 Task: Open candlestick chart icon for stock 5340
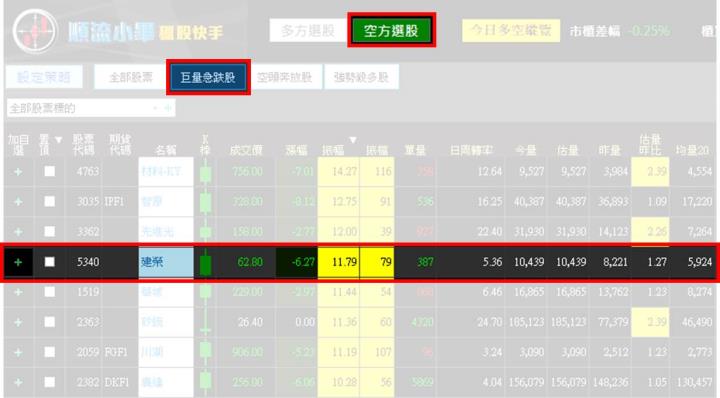pos(205,263)
